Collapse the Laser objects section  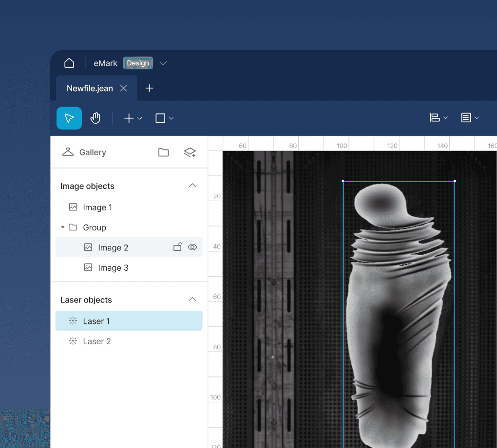point(192,299)
